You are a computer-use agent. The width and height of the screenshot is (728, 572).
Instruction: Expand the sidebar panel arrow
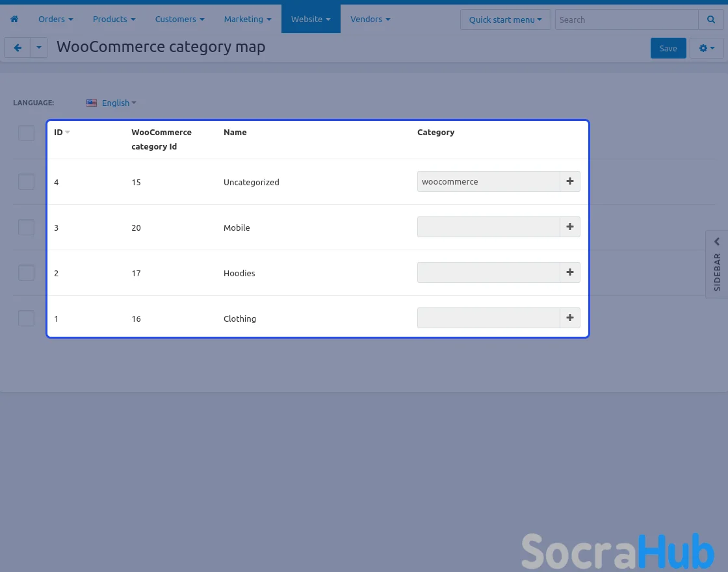(x=717, y=242)
